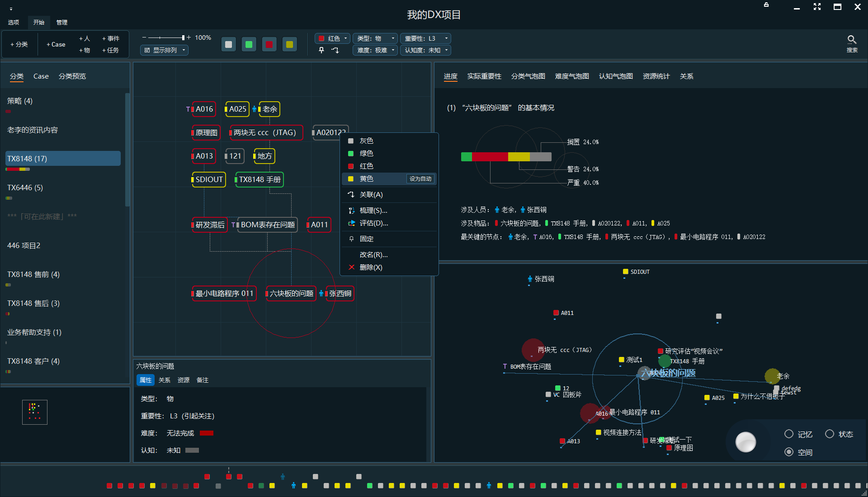Choose 固定 from context menu
The width and height of the screenshot is (868, 497).
pyautogui.click(x=389, y=239)
